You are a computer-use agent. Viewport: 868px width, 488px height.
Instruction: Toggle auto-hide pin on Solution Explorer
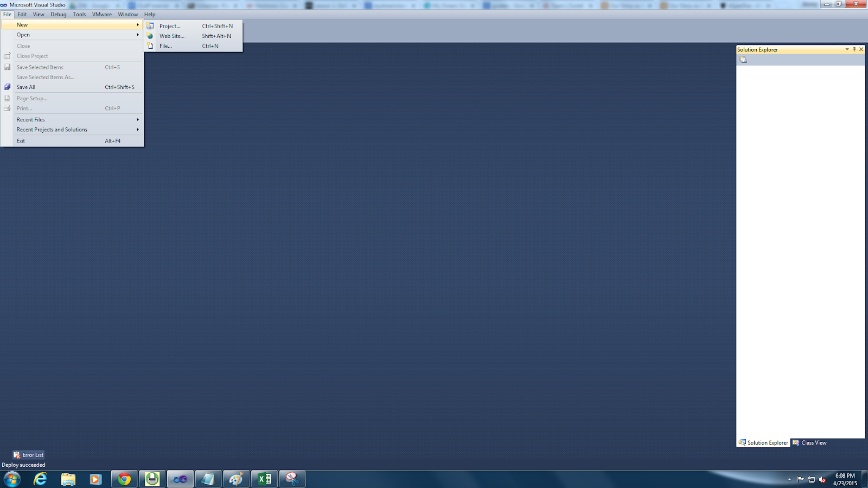click(x=854, y=49)
